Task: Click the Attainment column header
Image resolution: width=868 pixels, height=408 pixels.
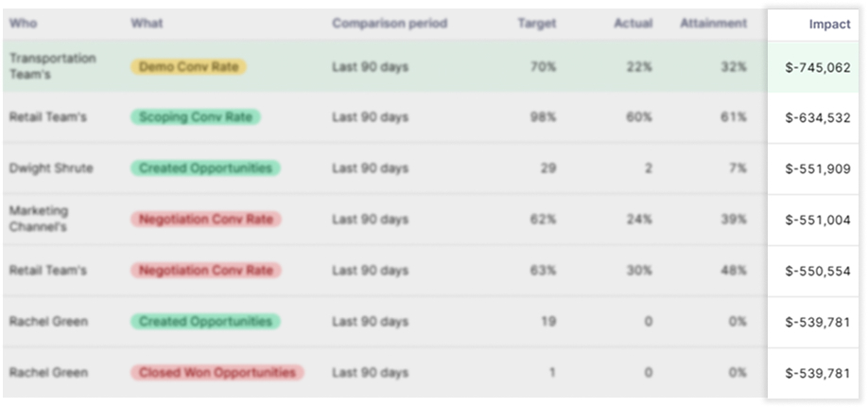Action: 713,23
